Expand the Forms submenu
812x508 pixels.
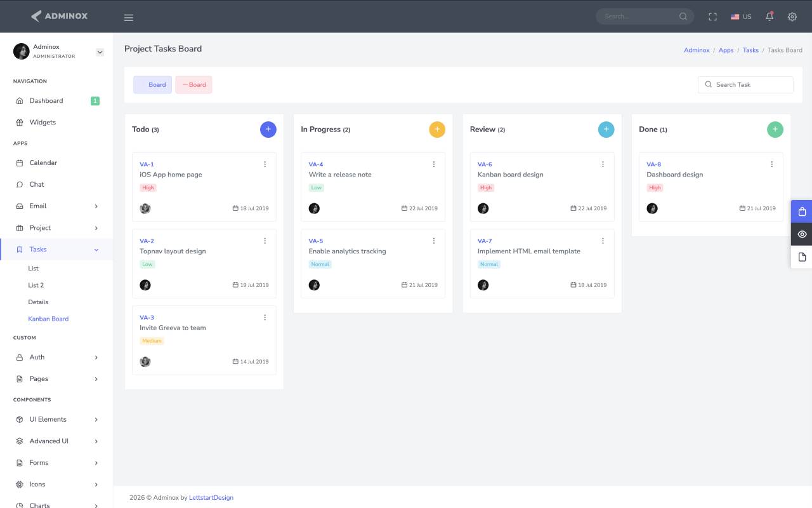tap(56, 463)
